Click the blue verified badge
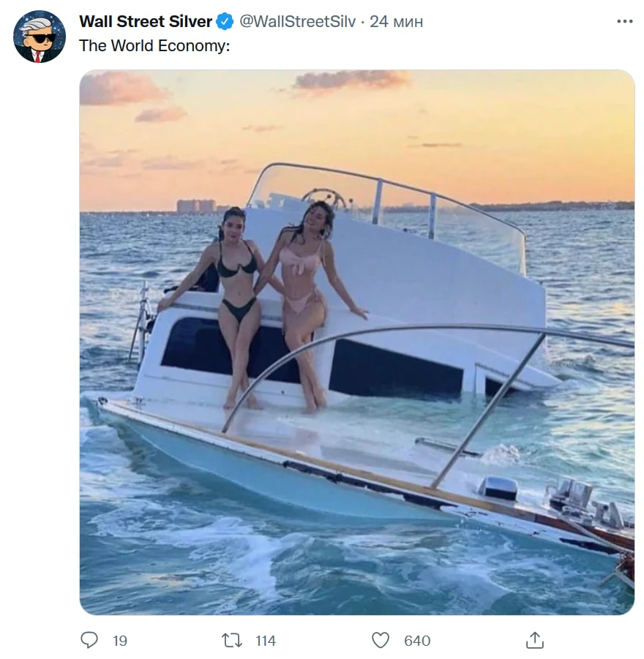 225,22
